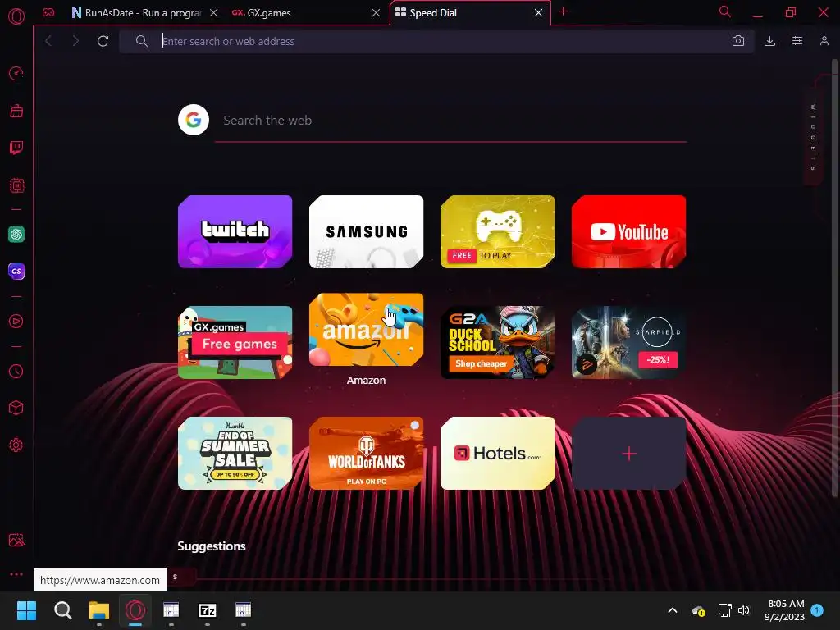
Task: Open Extensions cube icon in sidebar
Action: (x=16, y=408)
